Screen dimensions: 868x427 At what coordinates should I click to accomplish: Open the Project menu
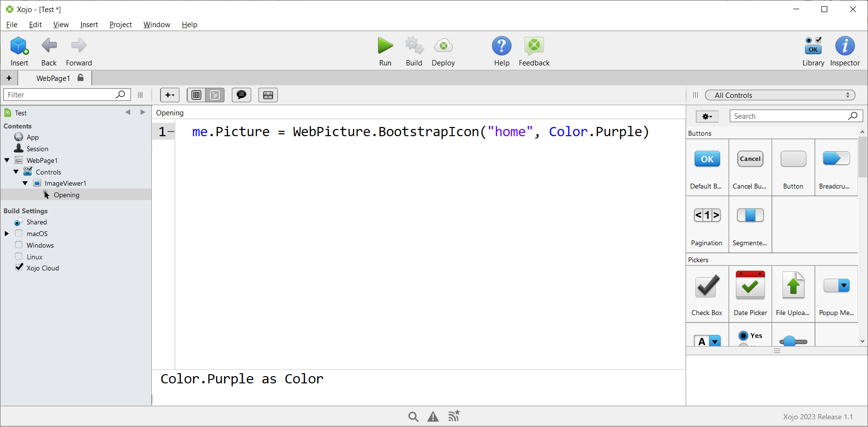coord(121,25)
